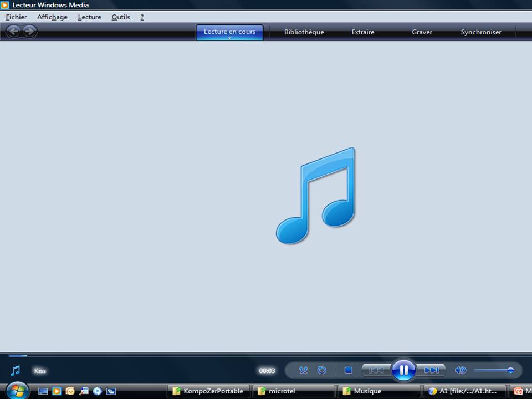Toggle shuffle mode

303,370
